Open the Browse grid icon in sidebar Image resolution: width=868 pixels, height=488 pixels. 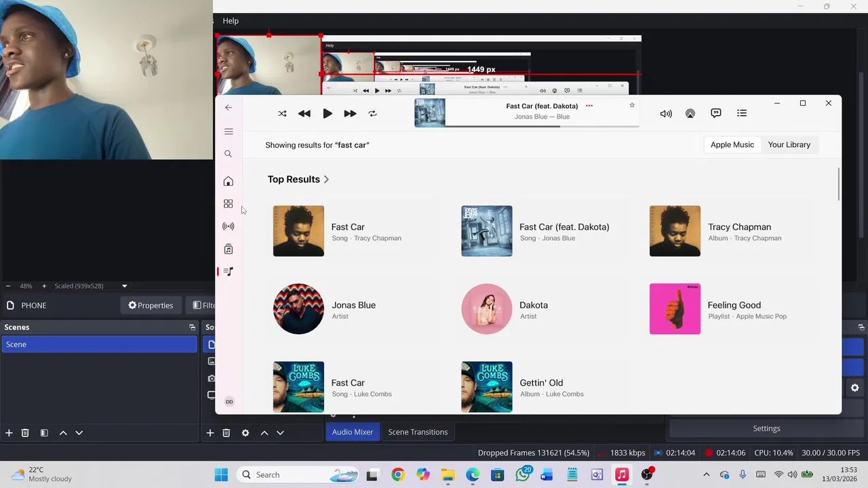tap(229, 204)
